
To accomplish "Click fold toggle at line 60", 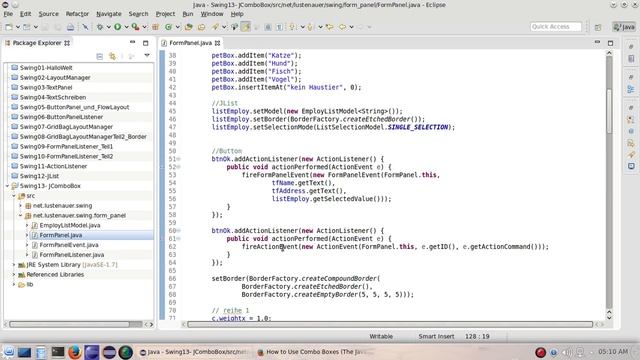I will tap(179, 231).
